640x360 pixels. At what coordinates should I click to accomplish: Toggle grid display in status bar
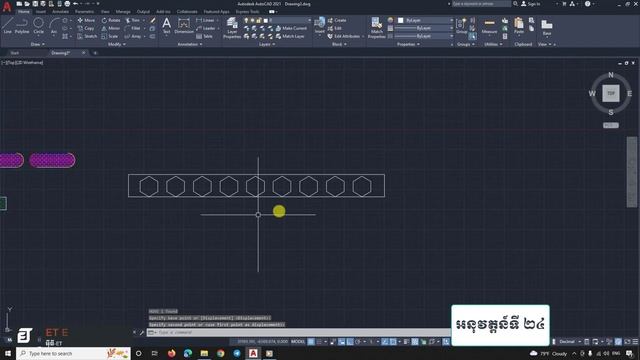pyautogui.click(x=311, y=342)
